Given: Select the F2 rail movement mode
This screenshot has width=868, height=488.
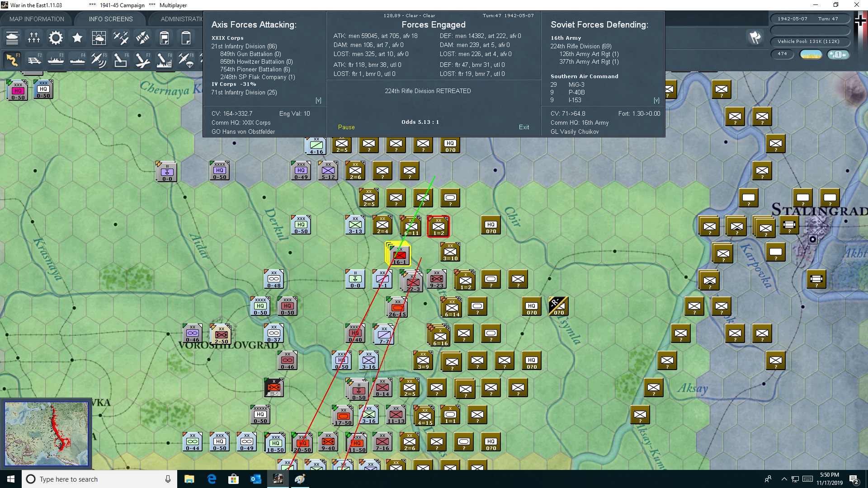Looking at the screenshot, I should coord(34,60).
